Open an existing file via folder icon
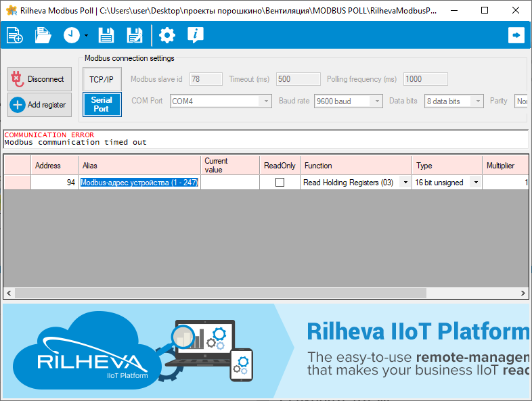The image size is (532, 401). tap(43, 36)
